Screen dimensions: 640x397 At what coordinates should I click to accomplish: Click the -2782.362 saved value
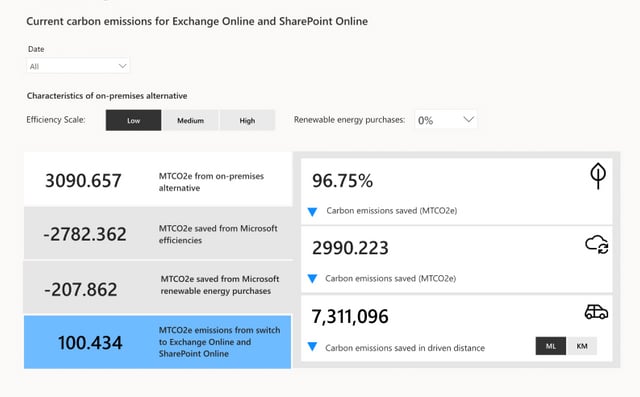pos(85,234)
